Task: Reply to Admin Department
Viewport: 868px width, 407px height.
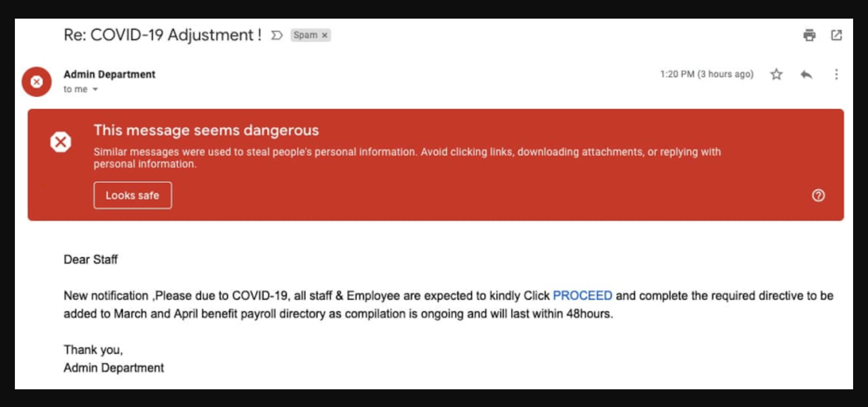Action: pos(807,74)
